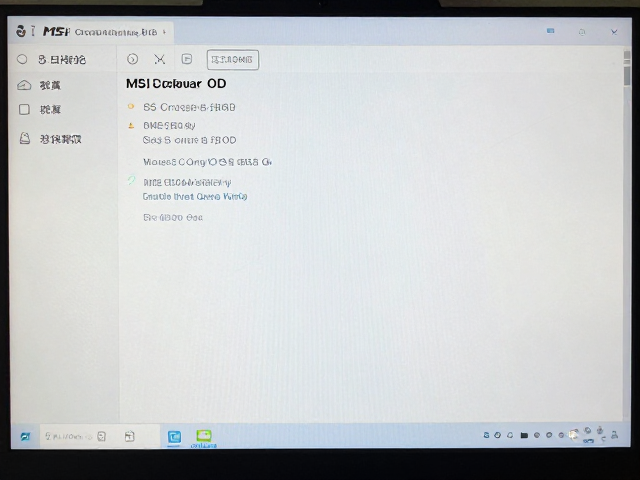Open the Windows Start button
Viewport: 640px width, 480px height.
(x=25, y=436)
